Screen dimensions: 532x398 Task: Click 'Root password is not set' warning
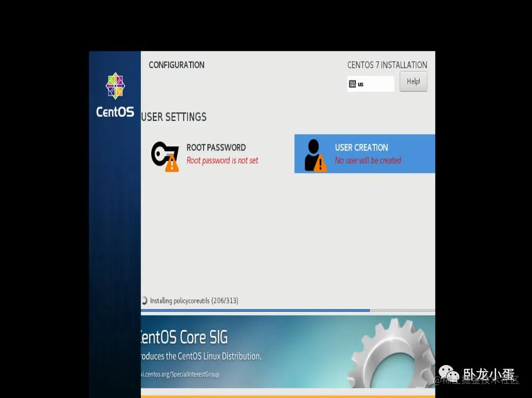[x=222, y=160]
